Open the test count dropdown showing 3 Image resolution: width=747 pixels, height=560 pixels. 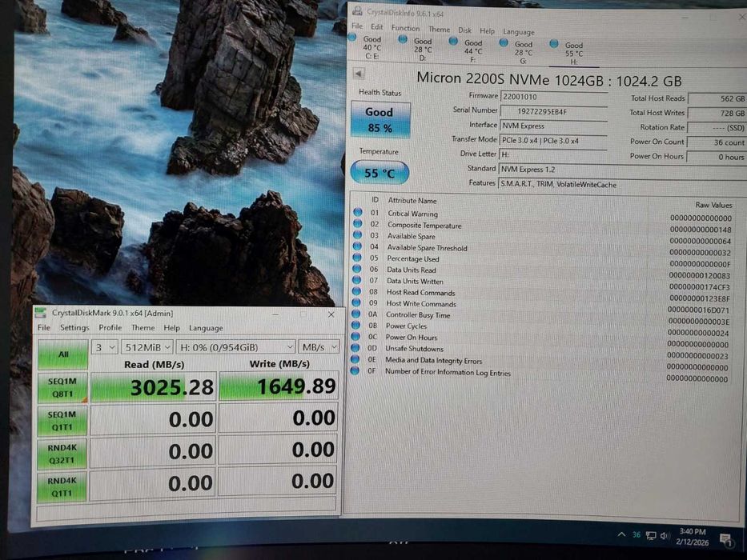[104, 348]
